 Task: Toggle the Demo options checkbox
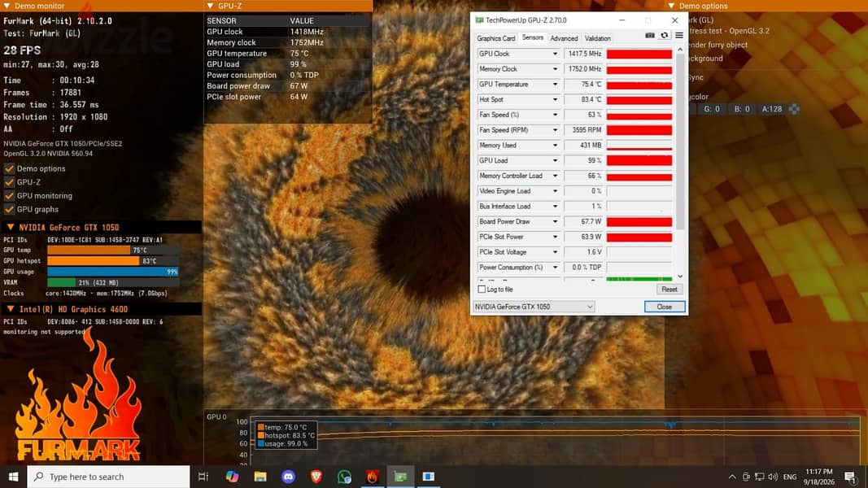pyautogui.click(x=10, y=168)
